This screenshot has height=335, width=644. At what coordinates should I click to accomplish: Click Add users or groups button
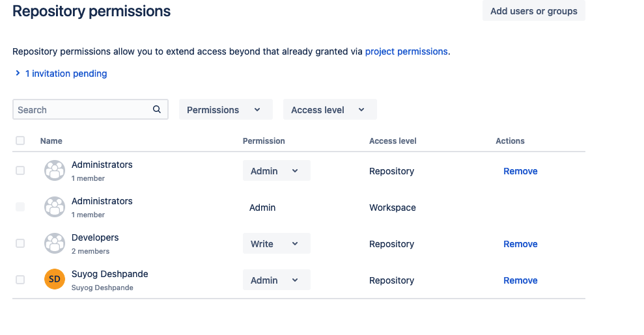[533, 11]
